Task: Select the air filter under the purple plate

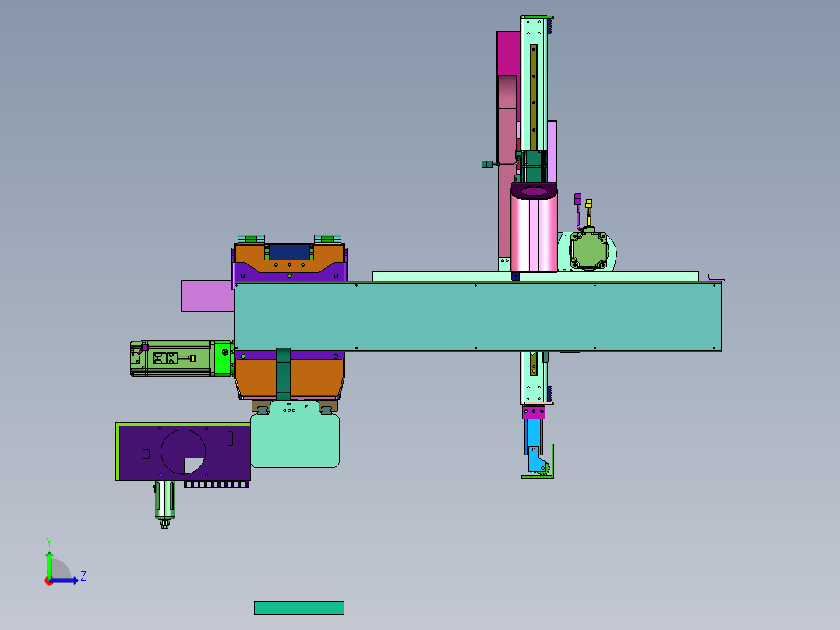Action: point(164,504)
